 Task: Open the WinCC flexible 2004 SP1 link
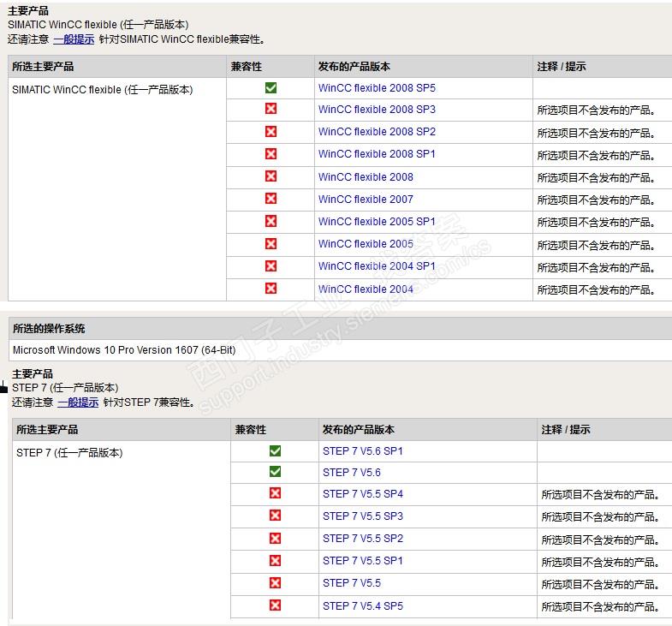coord(377,265)
